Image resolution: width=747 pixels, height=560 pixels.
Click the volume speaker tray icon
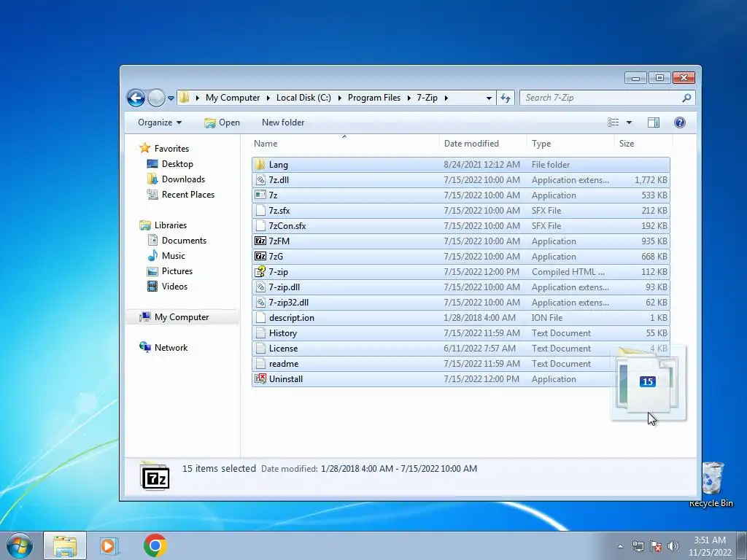673,546
